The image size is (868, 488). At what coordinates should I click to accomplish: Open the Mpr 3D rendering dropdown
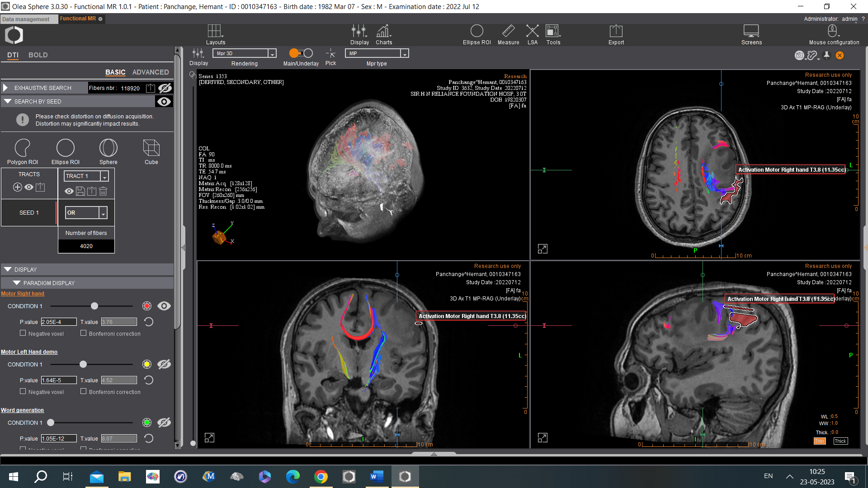pyautogui.click(x=272, y=53)
